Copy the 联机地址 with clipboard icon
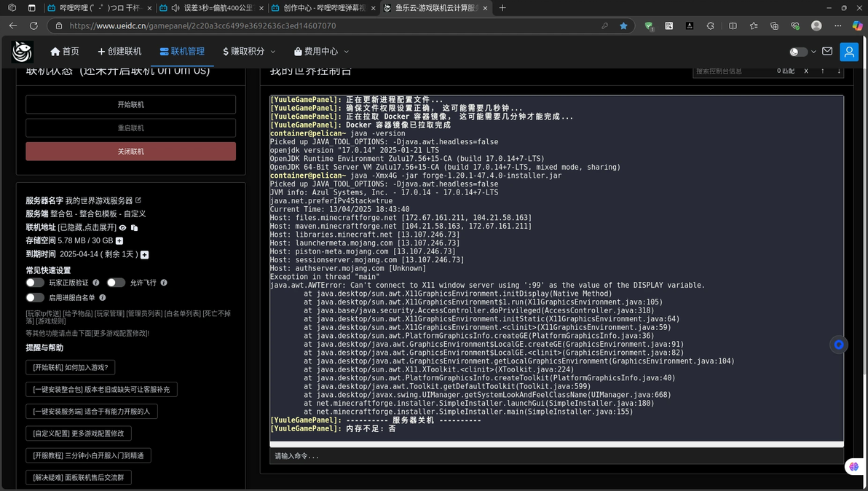This screenshot has width=868, height=491. pos(134,227)
